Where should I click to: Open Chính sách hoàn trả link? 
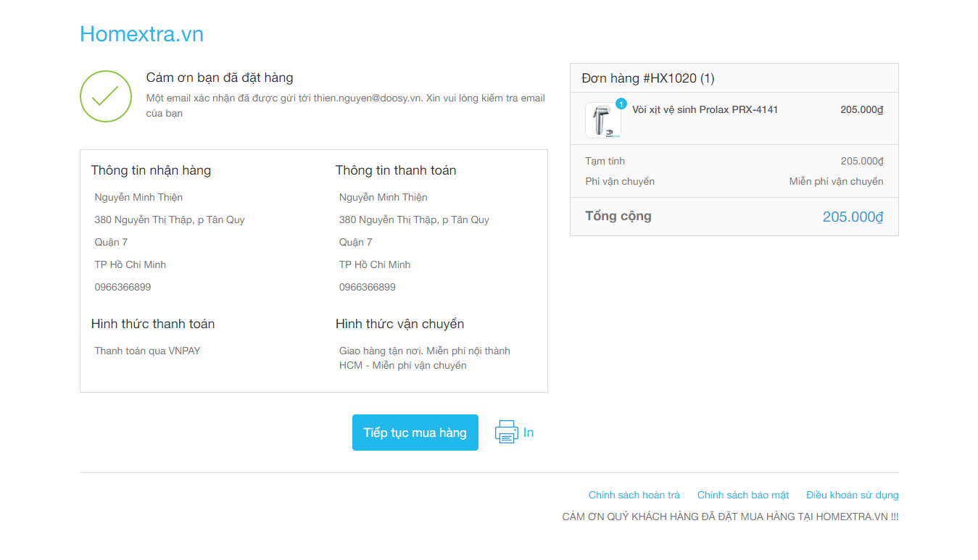[634, 495]
